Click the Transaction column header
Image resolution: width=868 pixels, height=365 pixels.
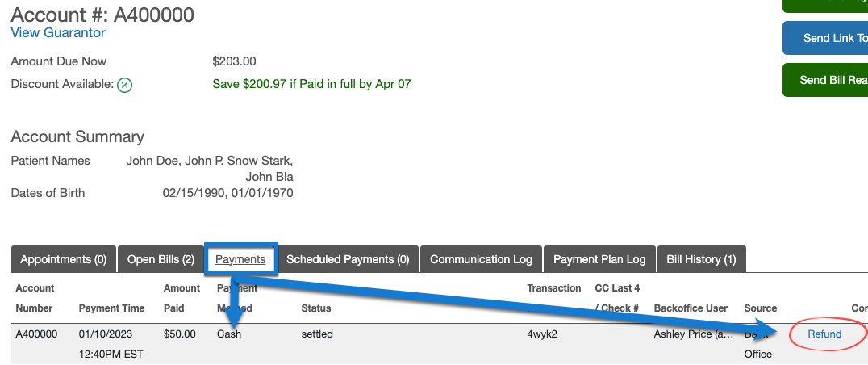click(x=553, y=288)
